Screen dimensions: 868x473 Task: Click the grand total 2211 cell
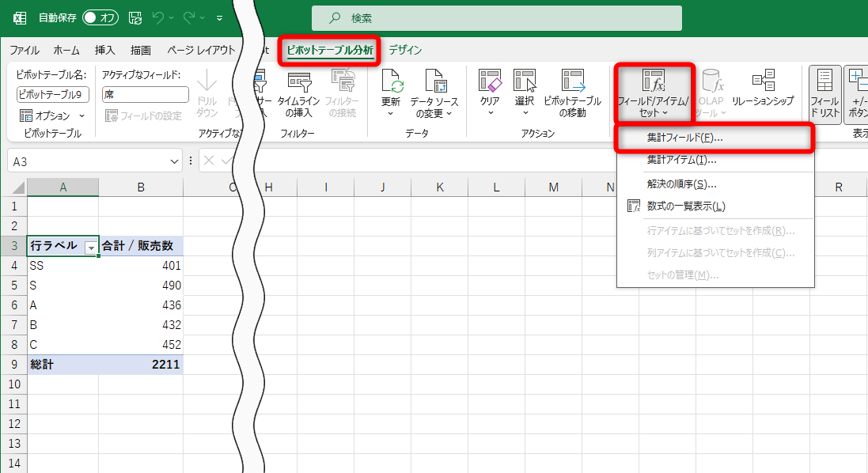click(141, 365)
